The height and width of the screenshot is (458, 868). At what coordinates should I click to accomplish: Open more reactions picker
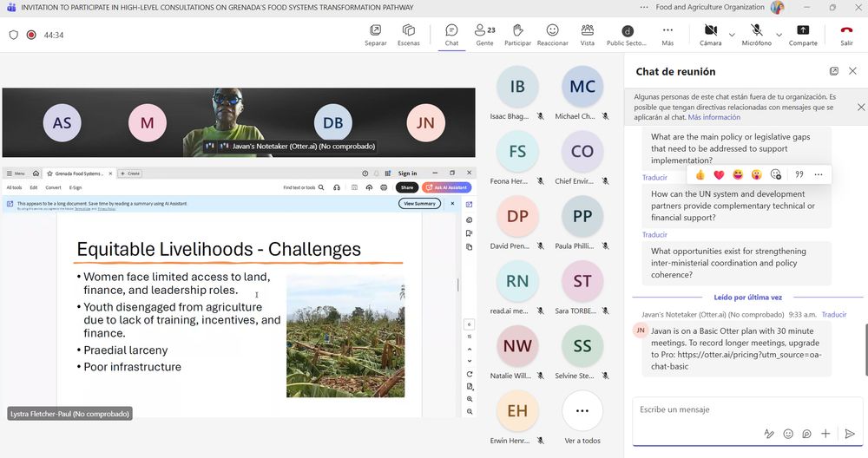pos(776,175)
